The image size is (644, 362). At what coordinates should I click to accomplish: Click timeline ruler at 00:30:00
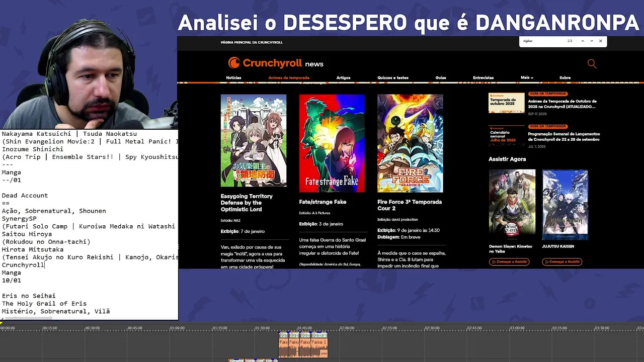pyautogui.click(x=92, y=328)
